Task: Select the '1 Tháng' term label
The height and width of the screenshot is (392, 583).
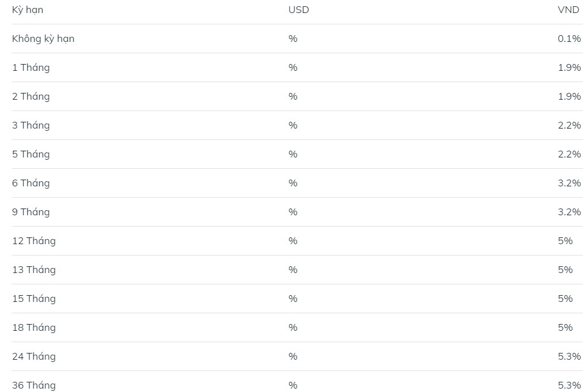Action: pyautogui.click(x=31, y=68)
